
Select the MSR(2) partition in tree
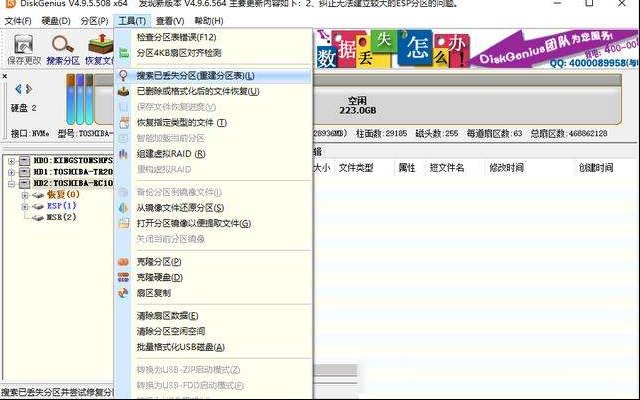tap(61, 217)
